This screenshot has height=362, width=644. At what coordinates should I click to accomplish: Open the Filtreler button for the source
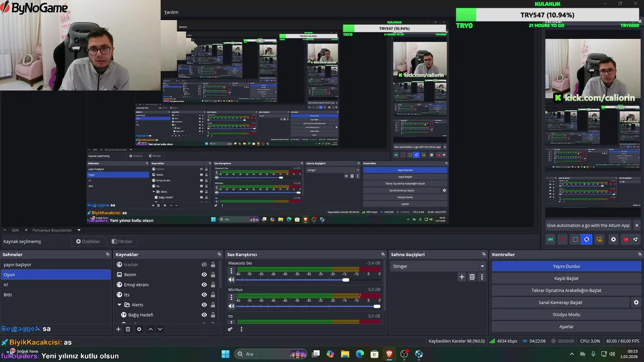[122, 241]
